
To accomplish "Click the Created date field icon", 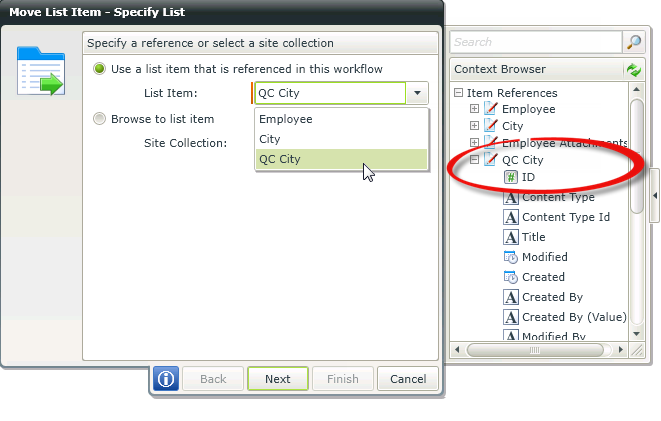I will click(x=510, y=277).
